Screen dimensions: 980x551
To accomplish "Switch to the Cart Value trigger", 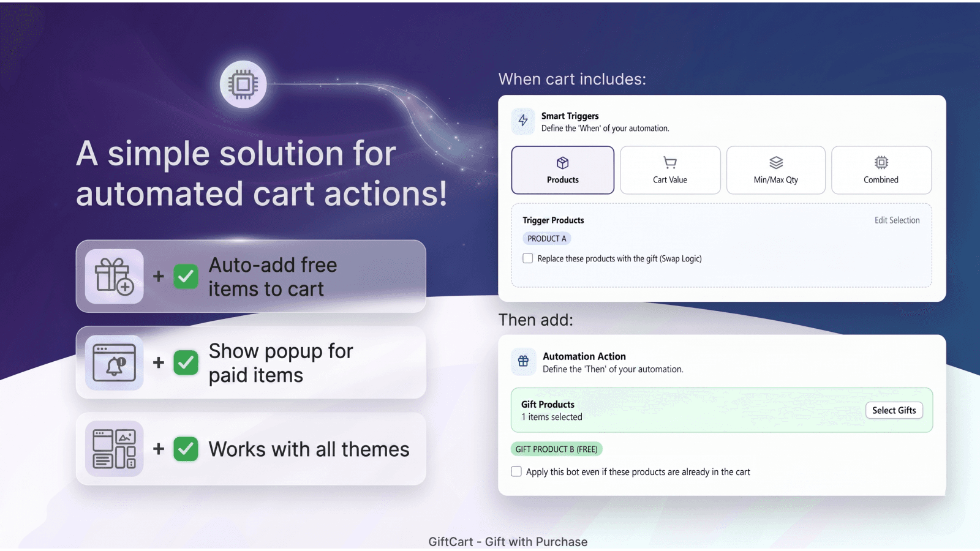I will click(670, 170).
